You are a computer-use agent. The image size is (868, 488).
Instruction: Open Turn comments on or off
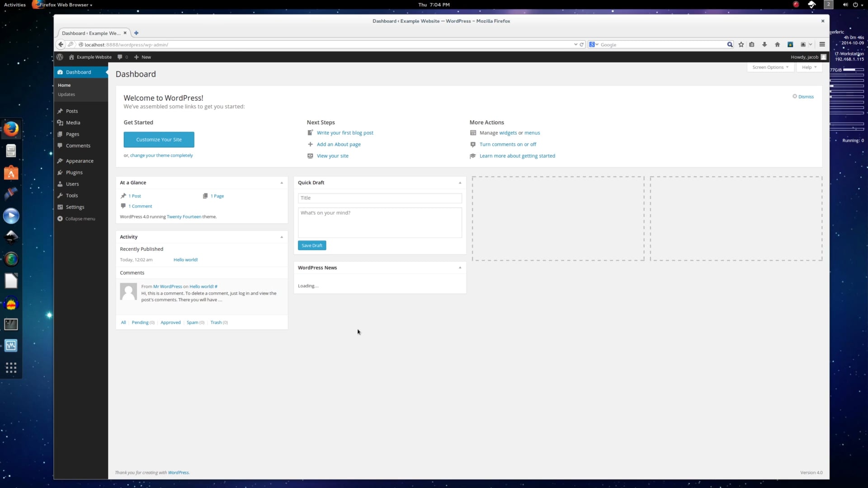[x=508, y=145]
